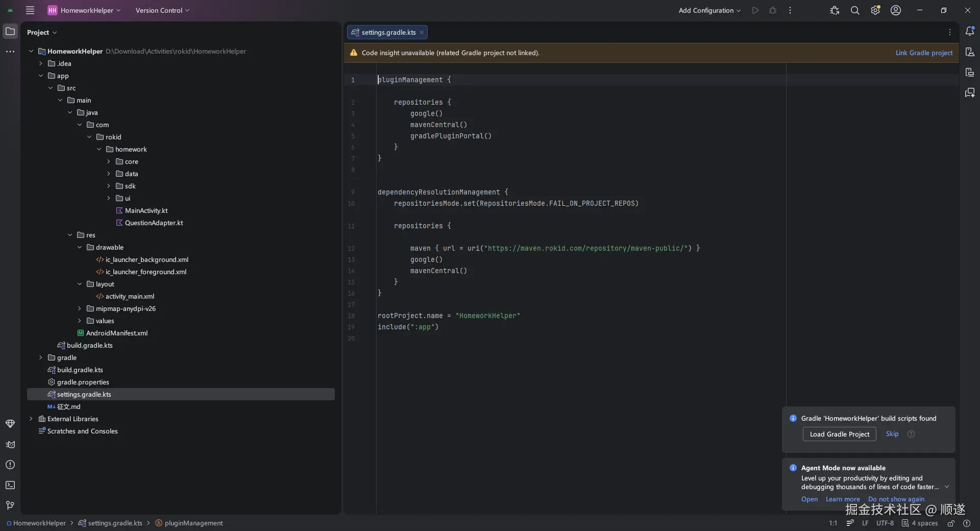
Task: Open the Terminal tool window
Action: 10,485
